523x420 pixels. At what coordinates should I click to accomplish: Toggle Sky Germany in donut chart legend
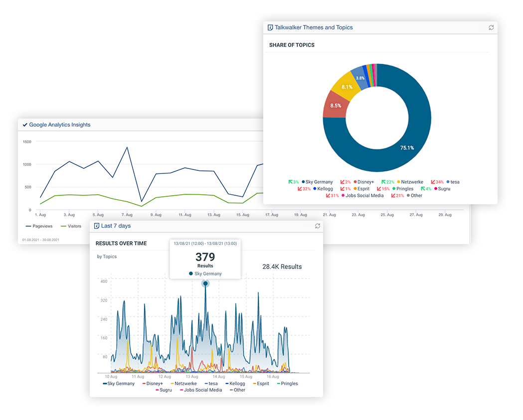point(317,182)
